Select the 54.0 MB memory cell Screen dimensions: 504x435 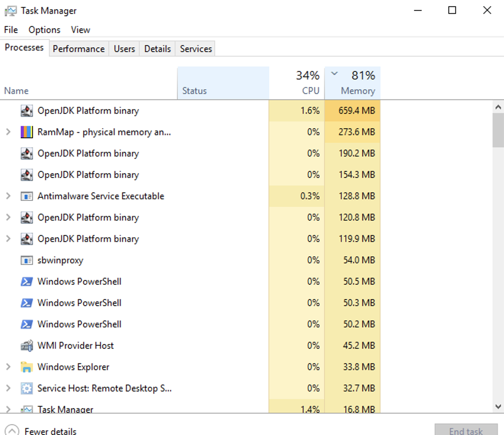(x=353, y=260)
